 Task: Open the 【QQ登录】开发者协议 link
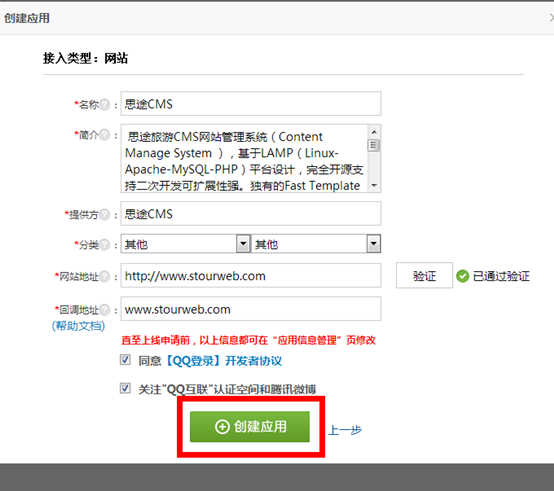click(x=224, y=361)
